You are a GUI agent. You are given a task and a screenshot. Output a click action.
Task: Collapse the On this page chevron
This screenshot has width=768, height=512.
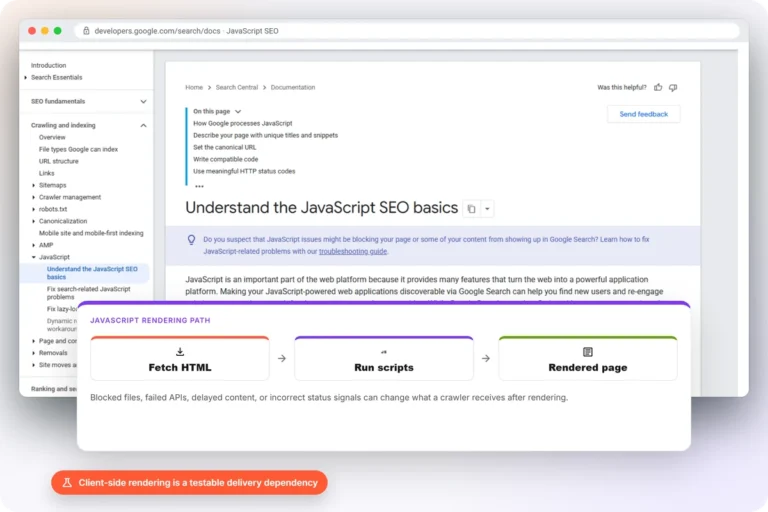click(x=238, y=112)
